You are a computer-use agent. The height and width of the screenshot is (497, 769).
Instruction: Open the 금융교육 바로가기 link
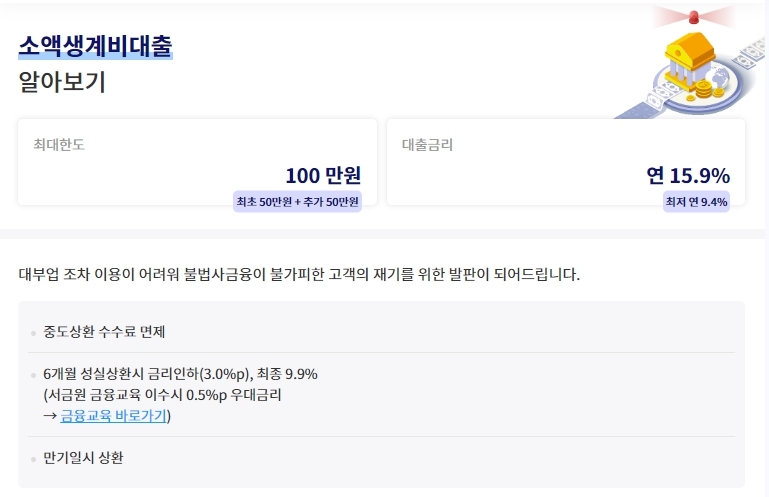pyautogui.click(x=113, y=416)
